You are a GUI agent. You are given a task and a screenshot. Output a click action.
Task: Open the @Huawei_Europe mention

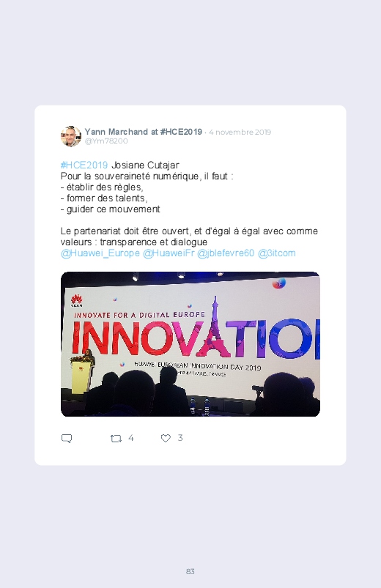click(100, 253)
